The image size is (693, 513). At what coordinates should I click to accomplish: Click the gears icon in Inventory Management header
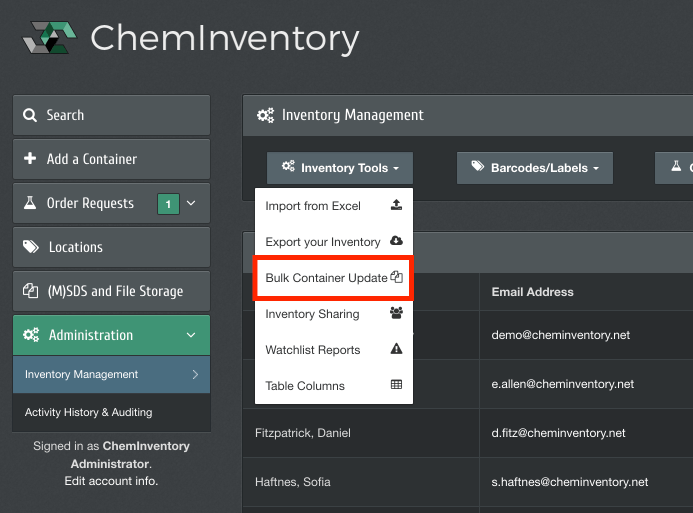pyautogui.click(x=266, y=115)
